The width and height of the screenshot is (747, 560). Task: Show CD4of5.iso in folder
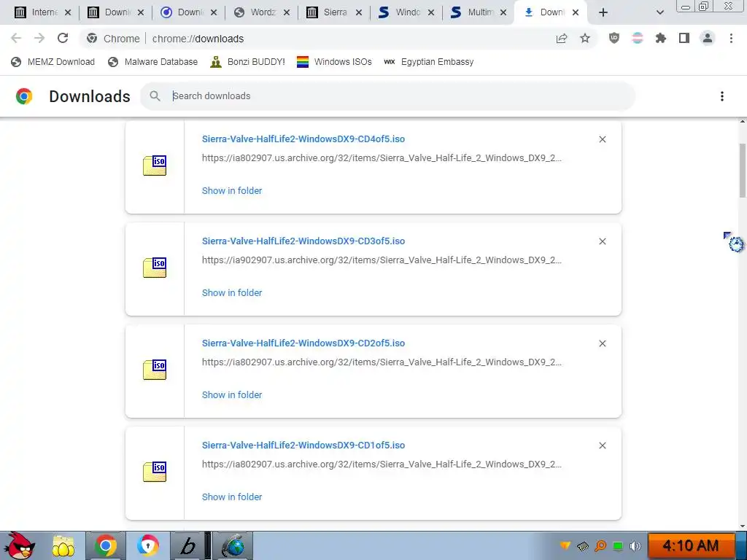(232, 190)
